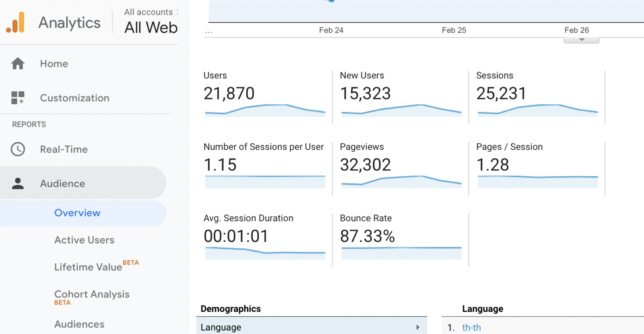Click the Audience person icon
The image size is (644, 334).
tap(18, 183)
